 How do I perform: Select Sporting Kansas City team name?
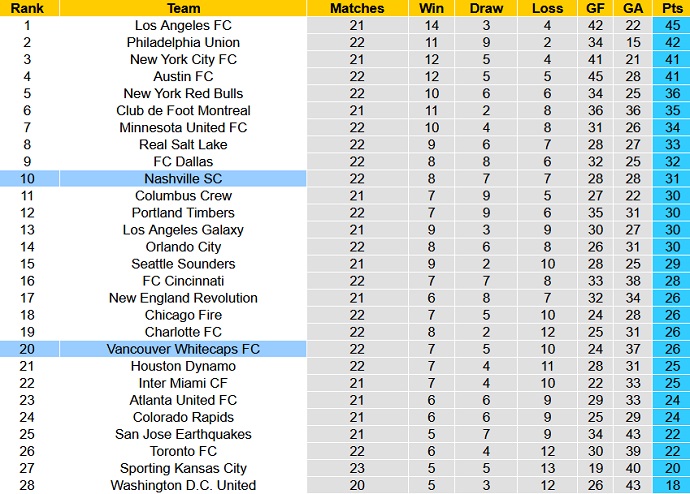click(x=183, y=468)
